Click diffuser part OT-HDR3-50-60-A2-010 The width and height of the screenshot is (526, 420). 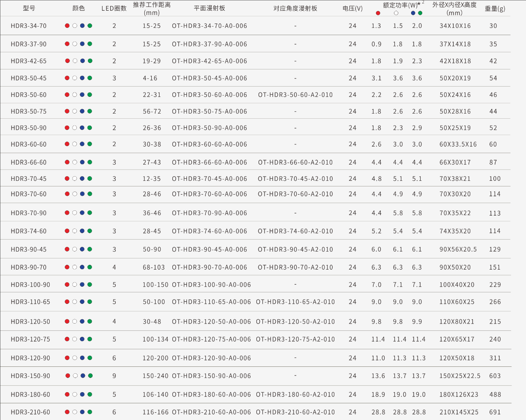click(x=295, y=95)
